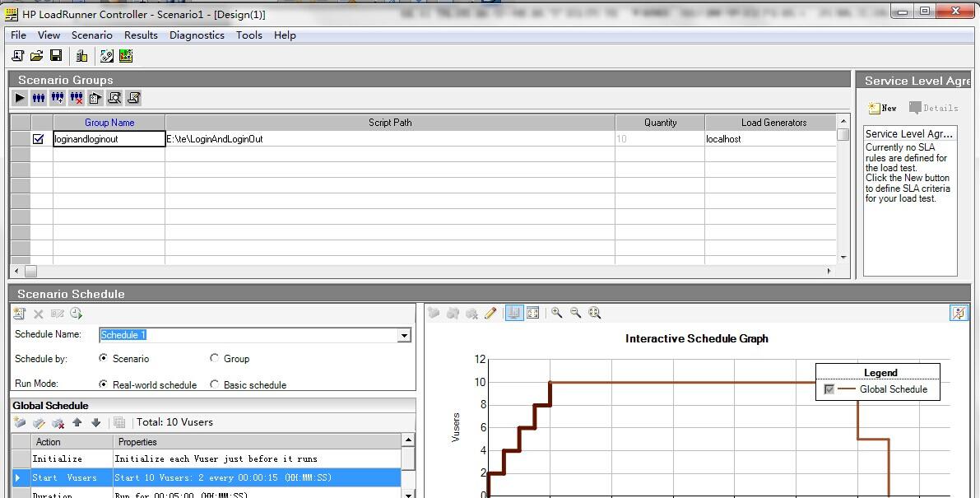This screenshot has width=980, height=498.
Task: Click New in Service Level Agreement pane
Action: click(883, 108)
